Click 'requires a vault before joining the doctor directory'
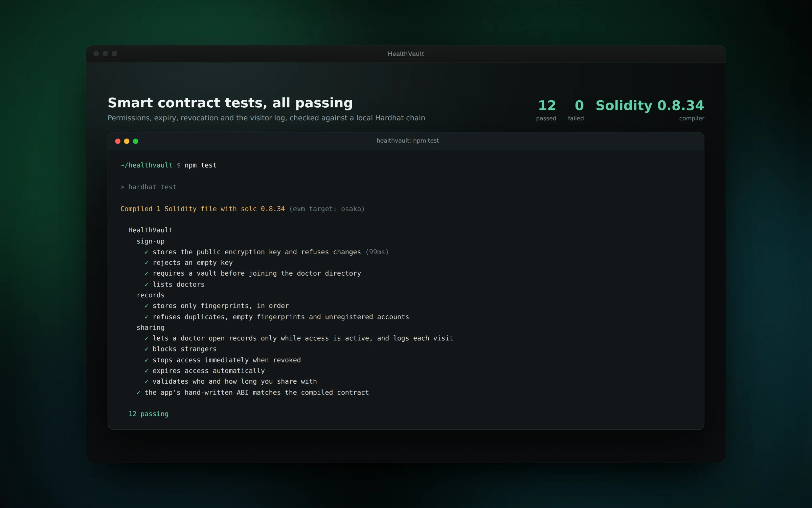812x508 pixels. [257, 273]
